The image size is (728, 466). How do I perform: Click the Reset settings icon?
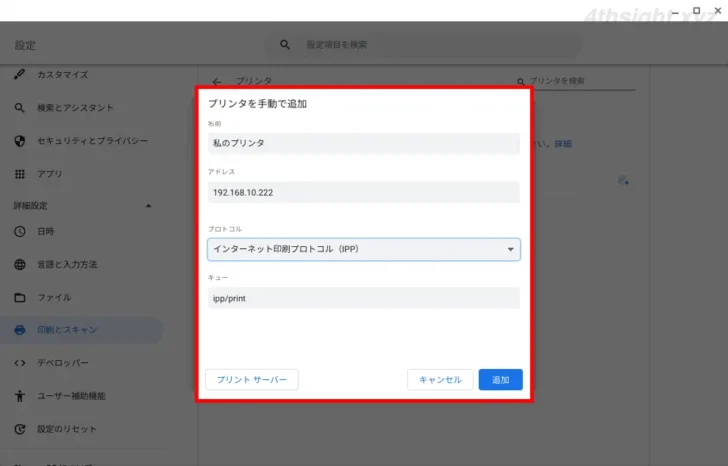20,429
